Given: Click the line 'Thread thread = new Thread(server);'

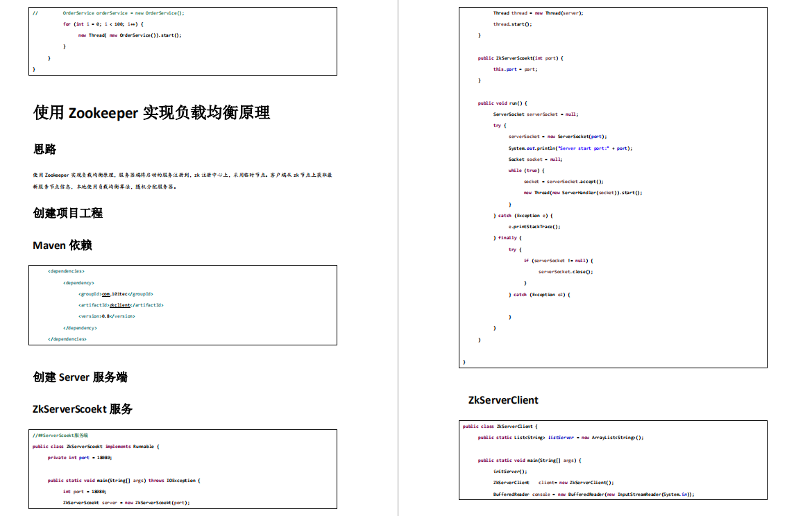Looking at the screenshot, I should [x=538, y=13].
